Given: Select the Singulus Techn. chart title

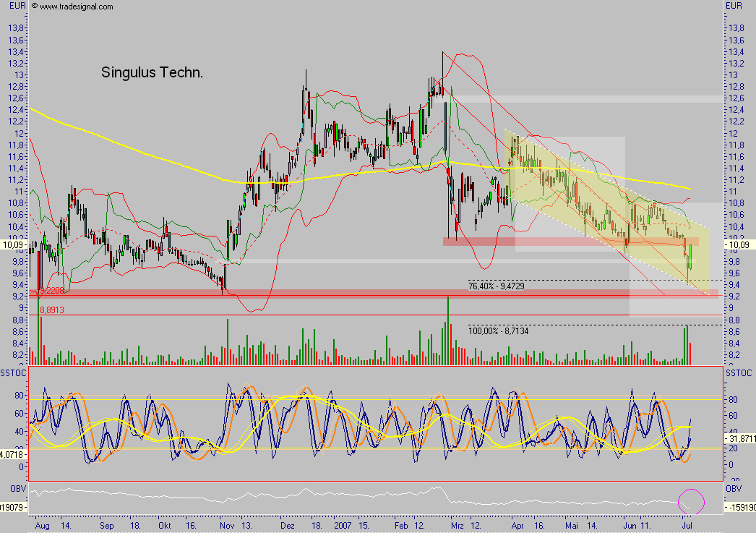Looking at the screenshot, I should click(152, 72).
